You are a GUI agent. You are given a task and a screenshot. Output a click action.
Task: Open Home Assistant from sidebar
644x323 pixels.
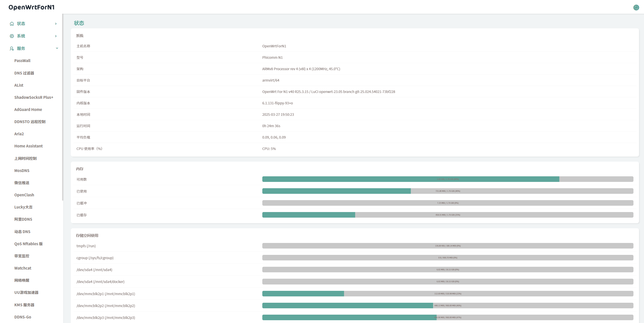point(28,146)
